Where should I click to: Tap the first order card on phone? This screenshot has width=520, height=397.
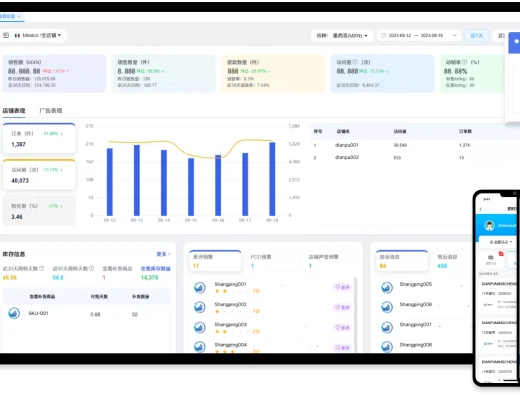(499, 295)
